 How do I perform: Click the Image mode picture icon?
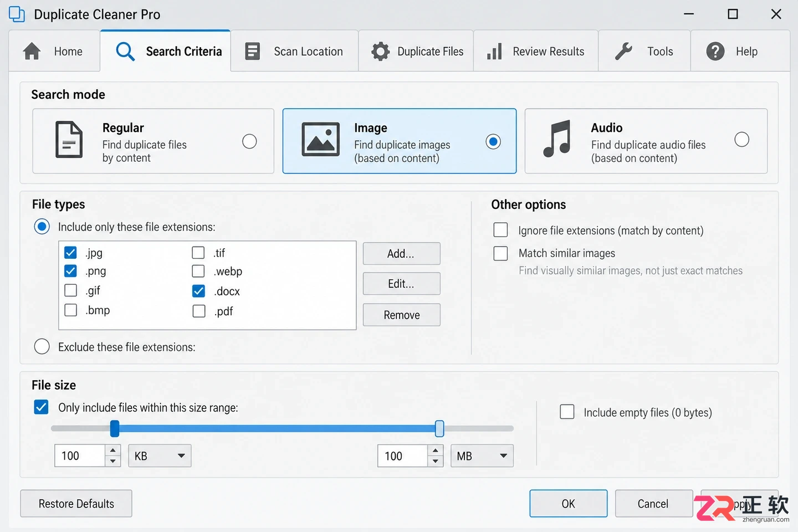click(x=321, y=140)
